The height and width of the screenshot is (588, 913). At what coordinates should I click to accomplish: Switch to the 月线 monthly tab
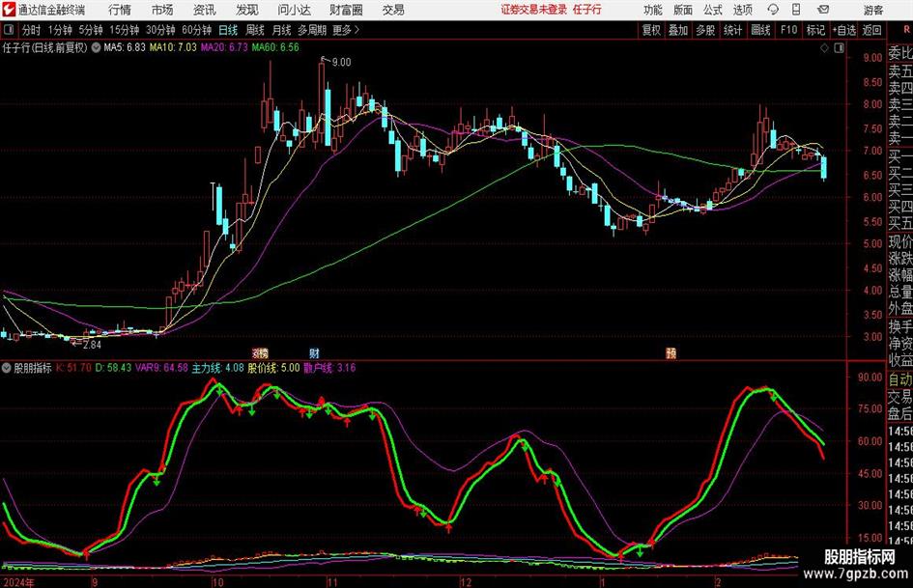(282, 30)
